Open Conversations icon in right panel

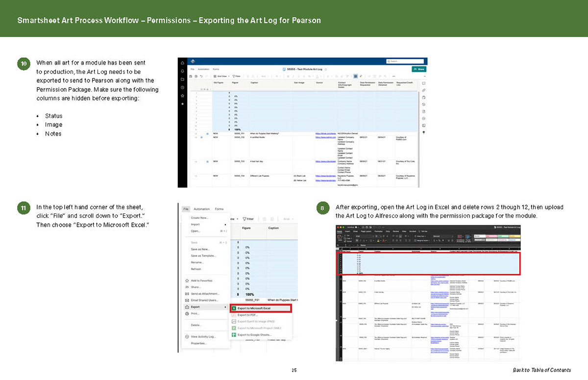point(423,83)
